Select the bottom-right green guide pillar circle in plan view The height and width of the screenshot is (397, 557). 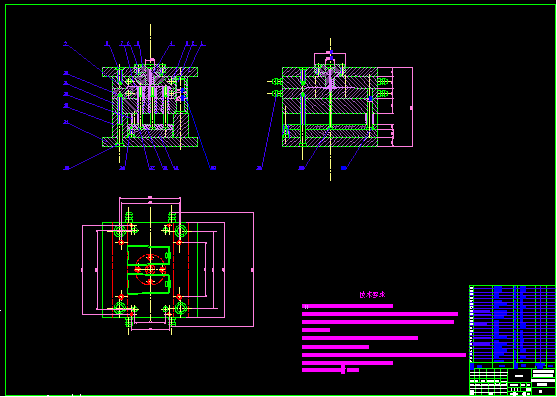click(x=180, y=308)
